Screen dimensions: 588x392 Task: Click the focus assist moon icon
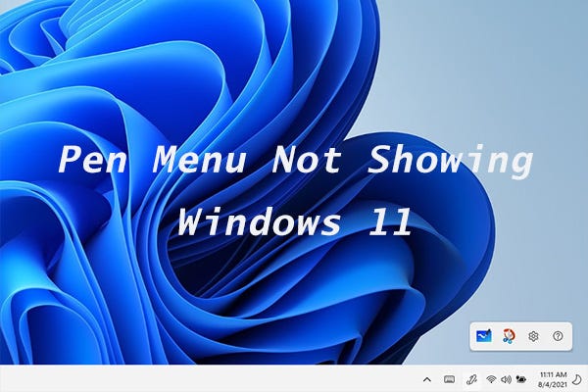coord(577,379)
